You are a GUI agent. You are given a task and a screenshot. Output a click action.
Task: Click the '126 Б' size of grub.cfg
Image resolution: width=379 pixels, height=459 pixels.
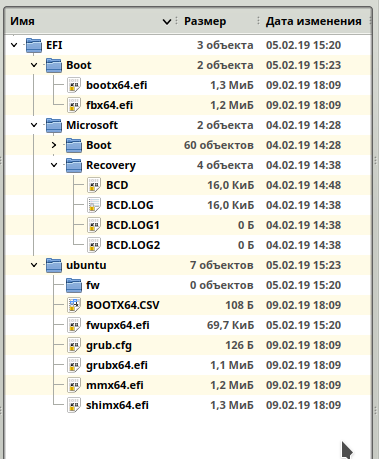[x=240, y=345]
